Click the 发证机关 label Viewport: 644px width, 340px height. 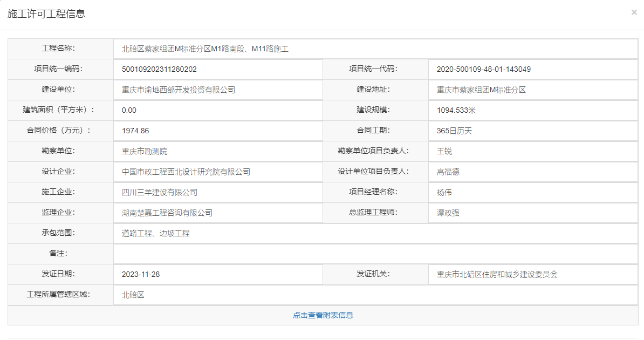pos(373,274)
